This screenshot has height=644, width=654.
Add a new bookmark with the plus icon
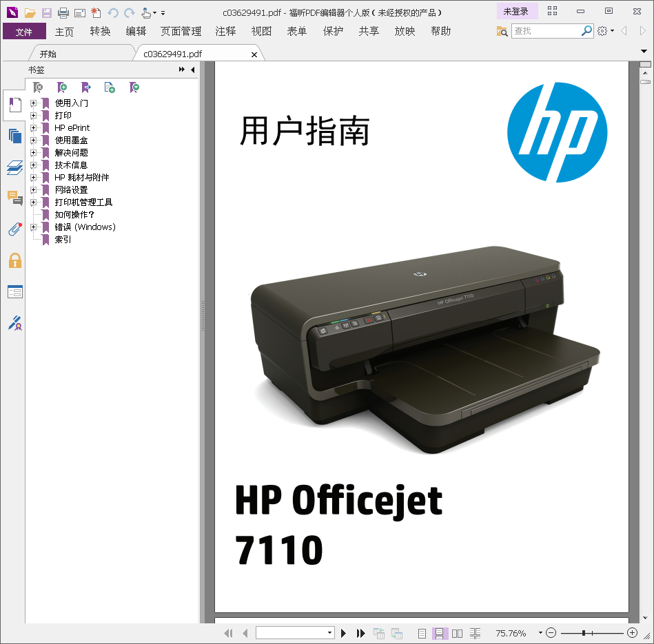pos(62,87)
